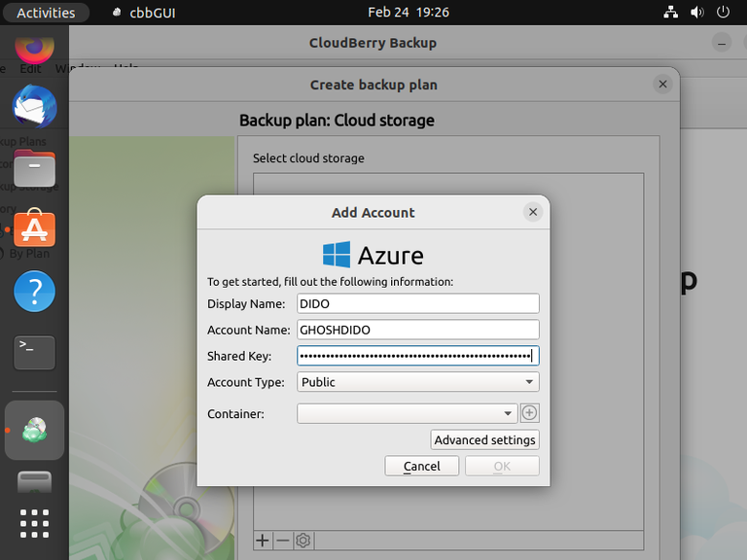This screenshot has width=747, height=560.
Task: Expand the Account Type dropdown
Action: point(417,382)
